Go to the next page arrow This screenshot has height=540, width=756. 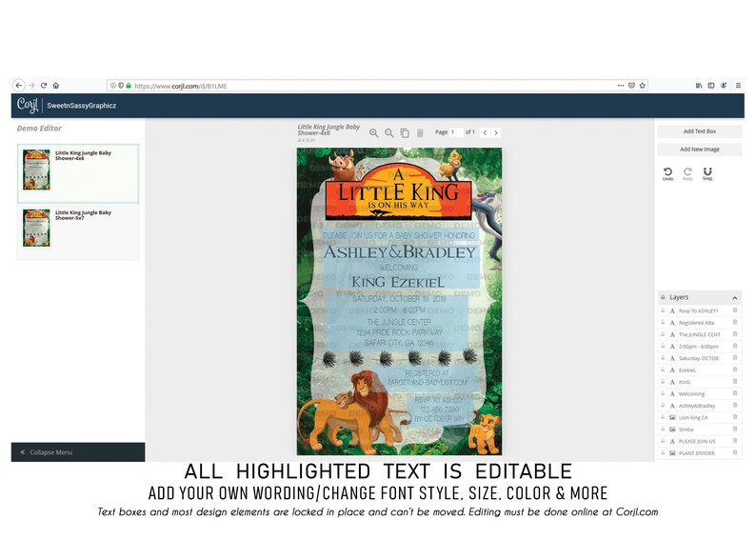496,132
